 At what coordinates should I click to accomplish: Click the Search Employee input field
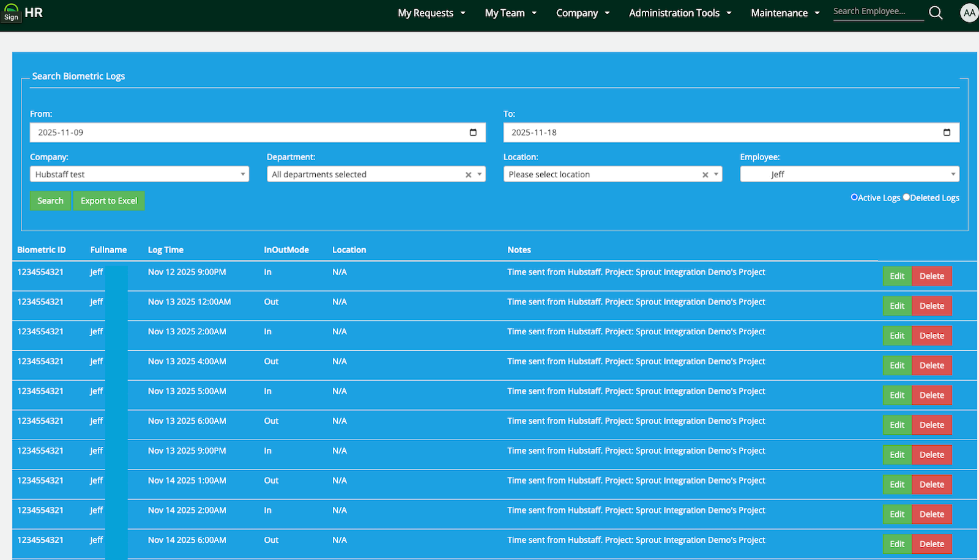877,12
